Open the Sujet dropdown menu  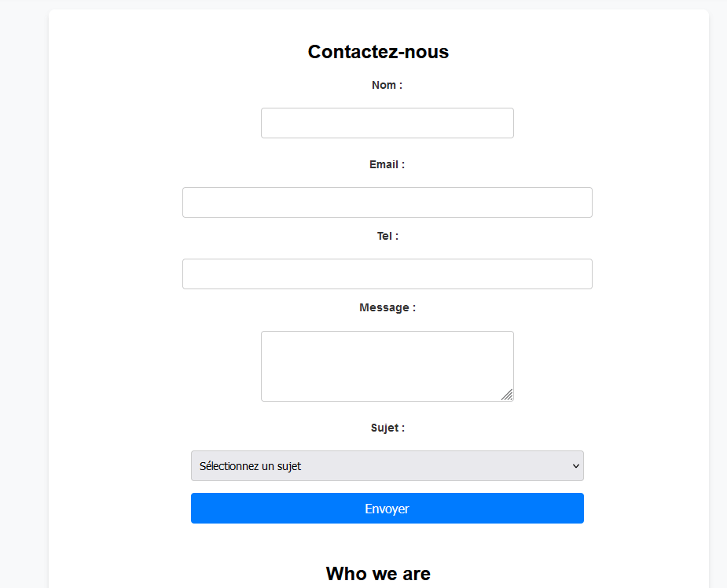click(387, 466)
